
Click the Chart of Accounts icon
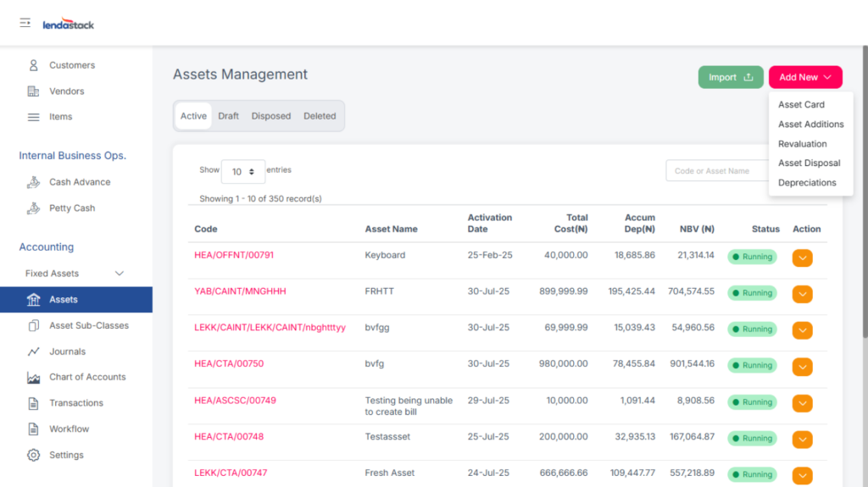pos(34,378)
